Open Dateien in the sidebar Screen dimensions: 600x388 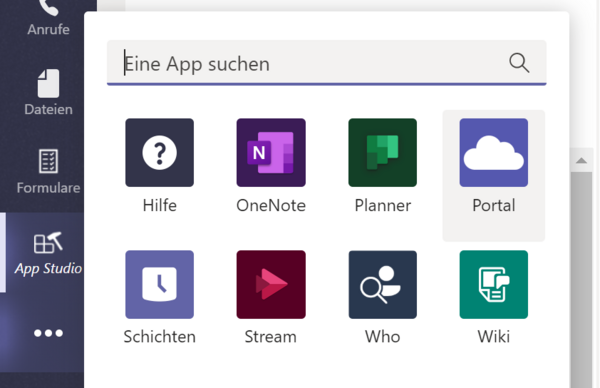48,93
